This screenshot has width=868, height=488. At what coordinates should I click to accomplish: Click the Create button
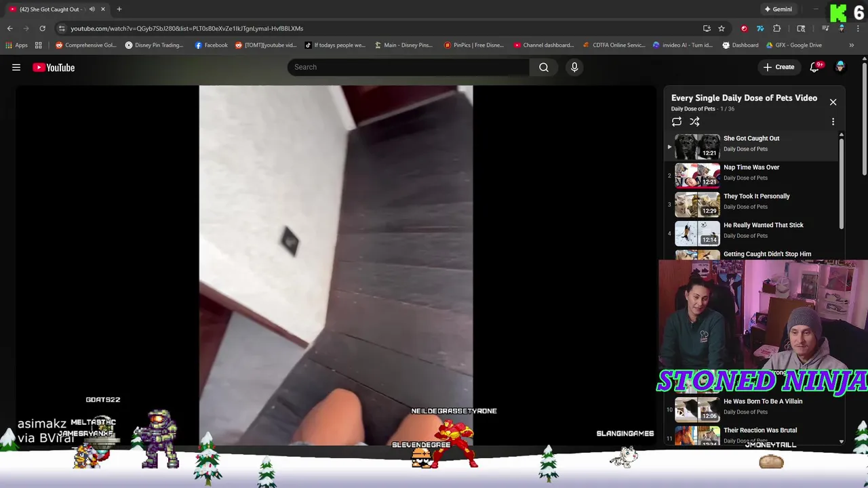(778, 67)
